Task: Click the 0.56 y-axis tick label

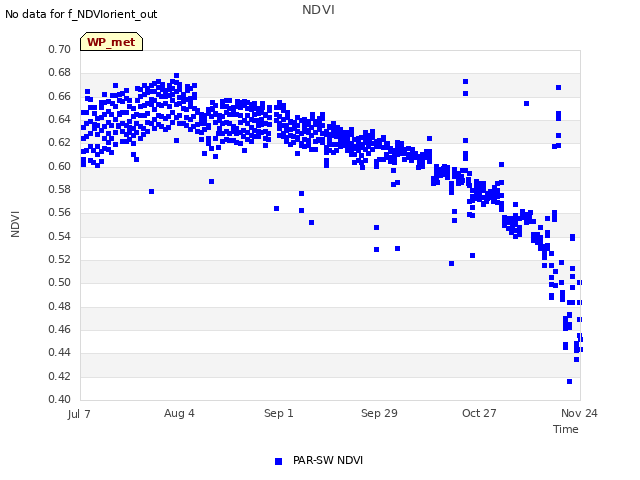Action: click(60, 212)
